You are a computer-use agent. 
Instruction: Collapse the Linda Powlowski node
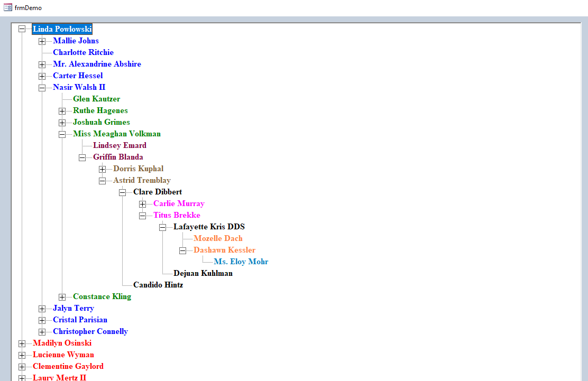point(22,29)
